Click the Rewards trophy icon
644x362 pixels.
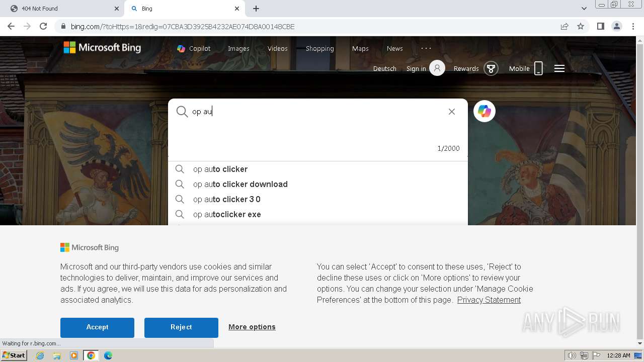(x=491, y=68)
